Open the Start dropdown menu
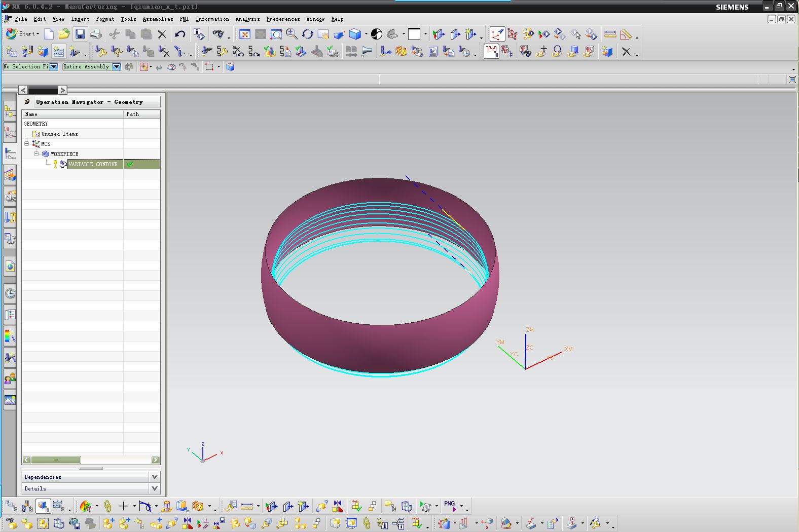The image size is (799, 532). point(22,34)
